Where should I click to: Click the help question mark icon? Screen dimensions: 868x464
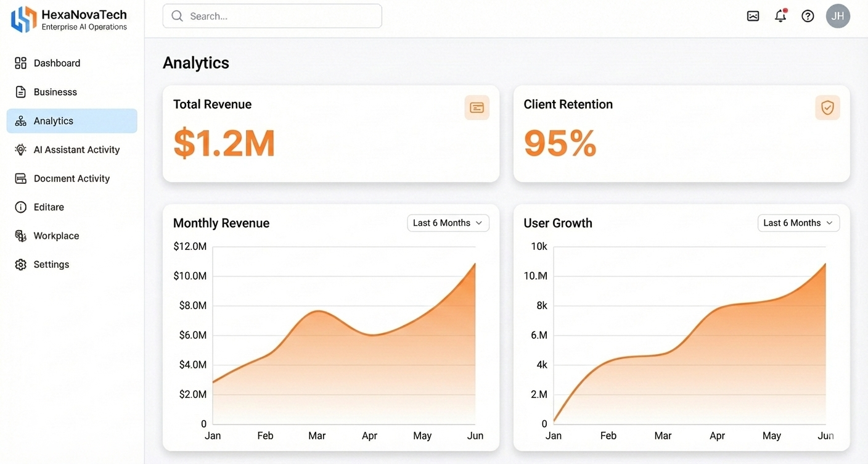point(808,16)
